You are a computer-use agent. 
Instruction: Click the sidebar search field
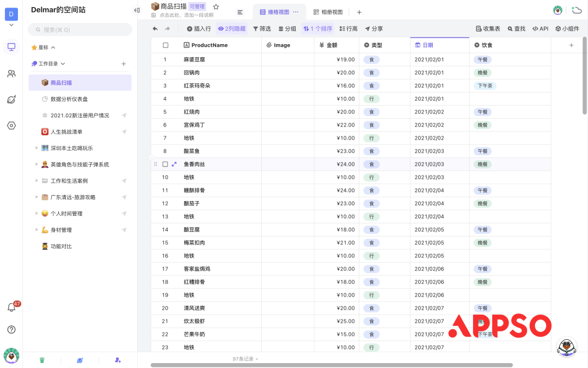(x=80, y=29)
